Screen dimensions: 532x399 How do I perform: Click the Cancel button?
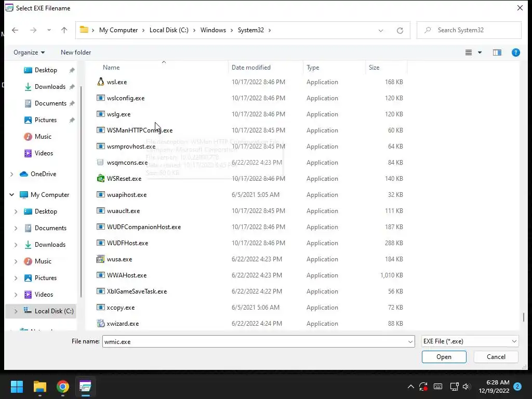(496, 357)
